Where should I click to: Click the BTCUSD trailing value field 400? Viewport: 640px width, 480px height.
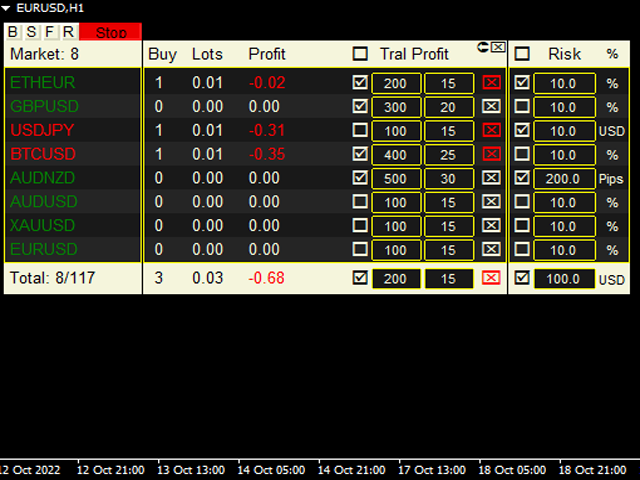(396, 155)
